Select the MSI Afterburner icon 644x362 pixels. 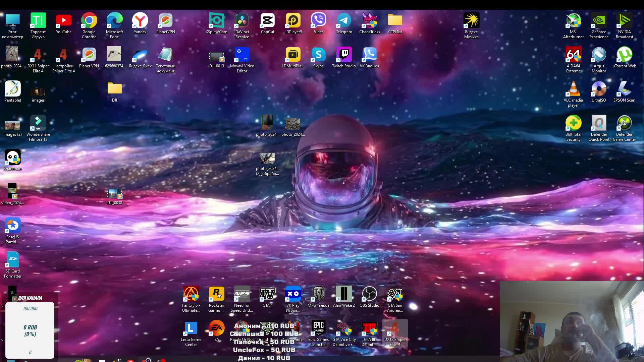pyautogui.click(x=573, y=21)
